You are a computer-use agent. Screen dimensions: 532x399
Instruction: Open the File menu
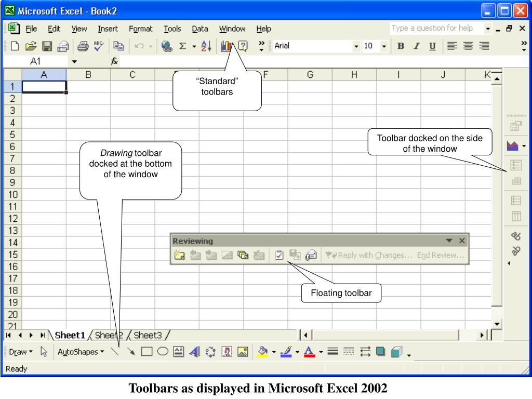[31, 29]
